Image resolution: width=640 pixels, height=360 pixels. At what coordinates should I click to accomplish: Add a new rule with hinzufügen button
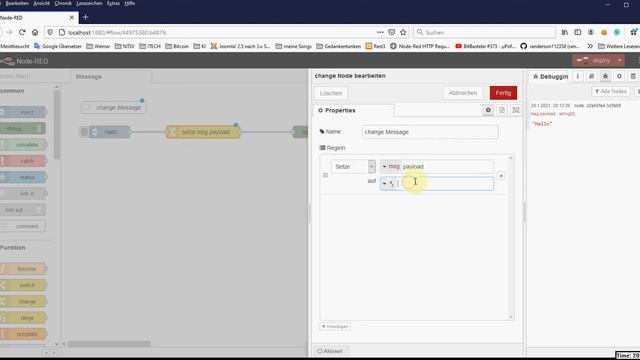pos(335,327)
